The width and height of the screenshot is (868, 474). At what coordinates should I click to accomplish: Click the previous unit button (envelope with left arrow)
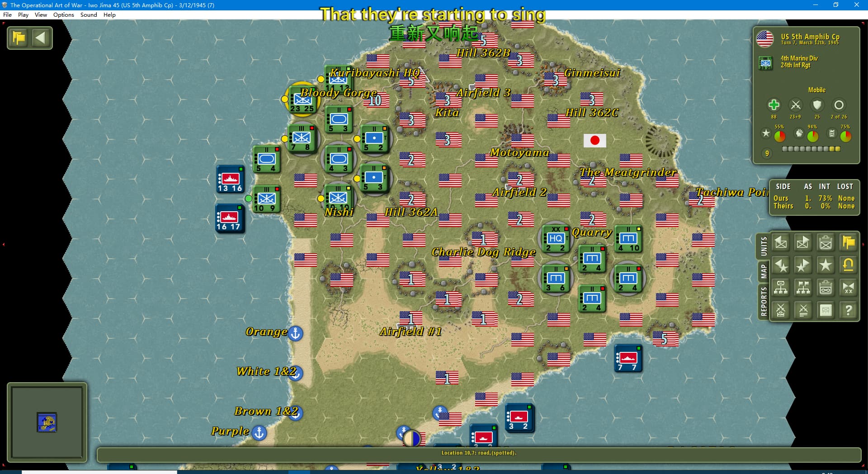(x=781, y=243)
